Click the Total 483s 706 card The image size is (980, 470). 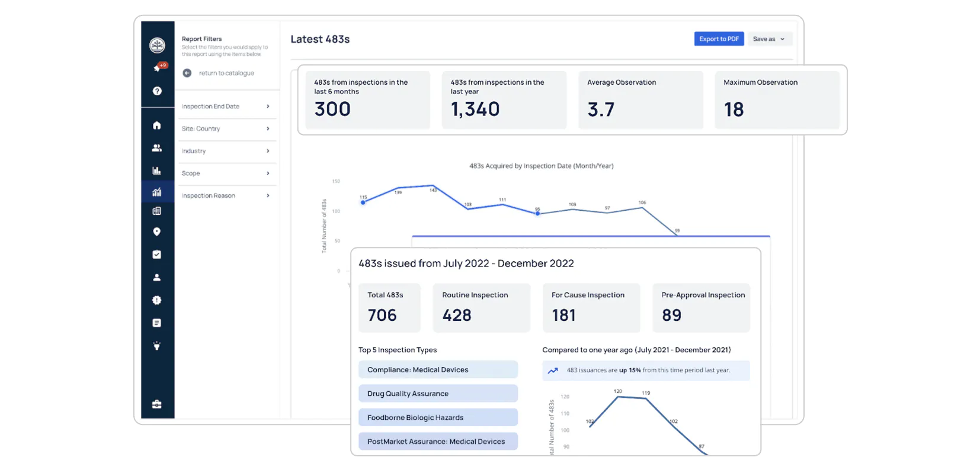point(389,308)
